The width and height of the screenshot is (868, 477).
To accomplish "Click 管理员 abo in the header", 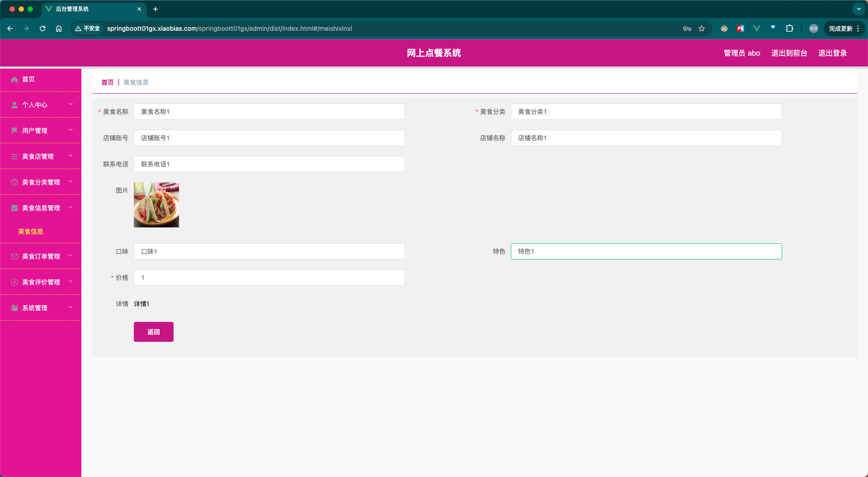I will [x=742, y=53].
